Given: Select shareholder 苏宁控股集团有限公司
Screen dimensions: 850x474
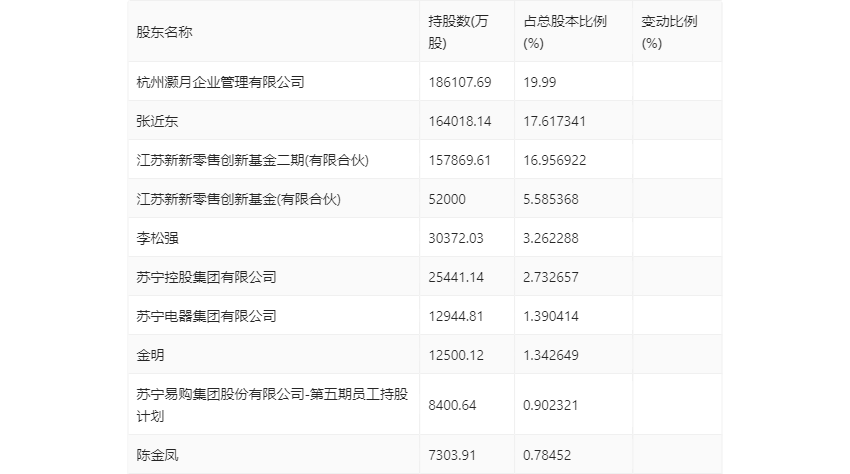Looking at the screenshot, I should 206,277.
